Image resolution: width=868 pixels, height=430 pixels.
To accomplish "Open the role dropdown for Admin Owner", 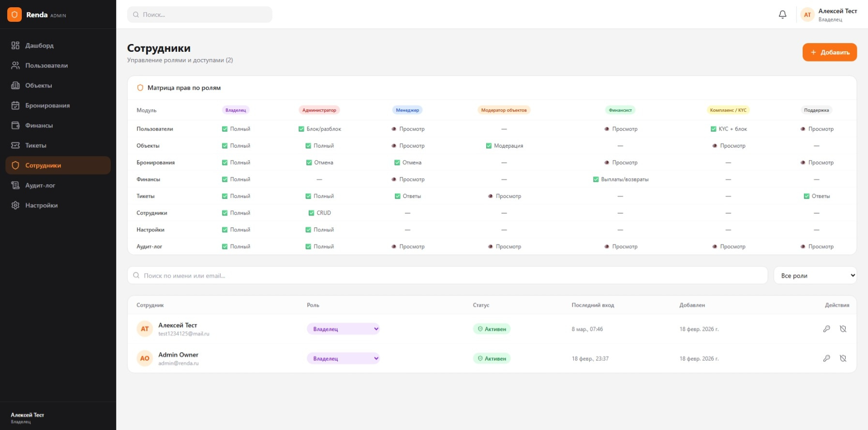I will point(343,358).
